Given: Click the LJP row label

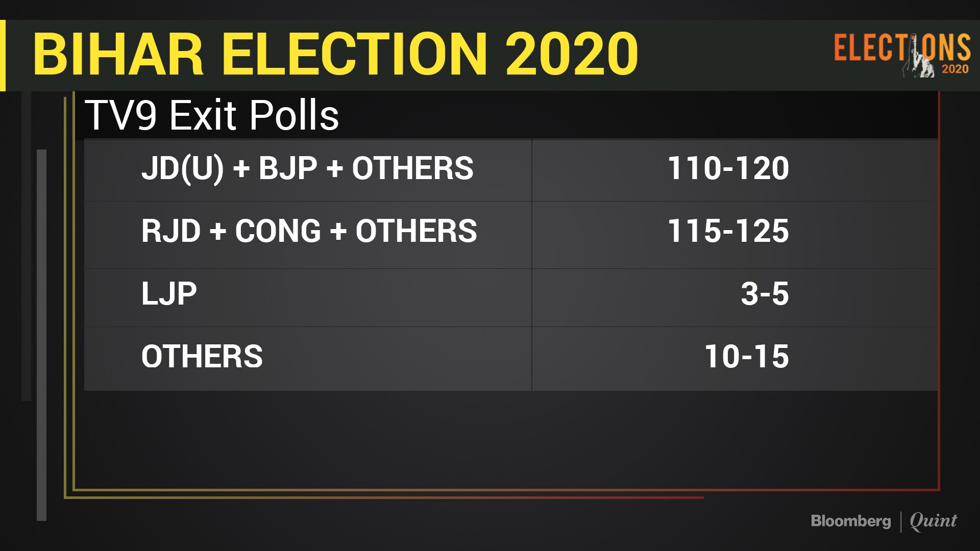Looking at the screenshot, I should click(169, 294).
